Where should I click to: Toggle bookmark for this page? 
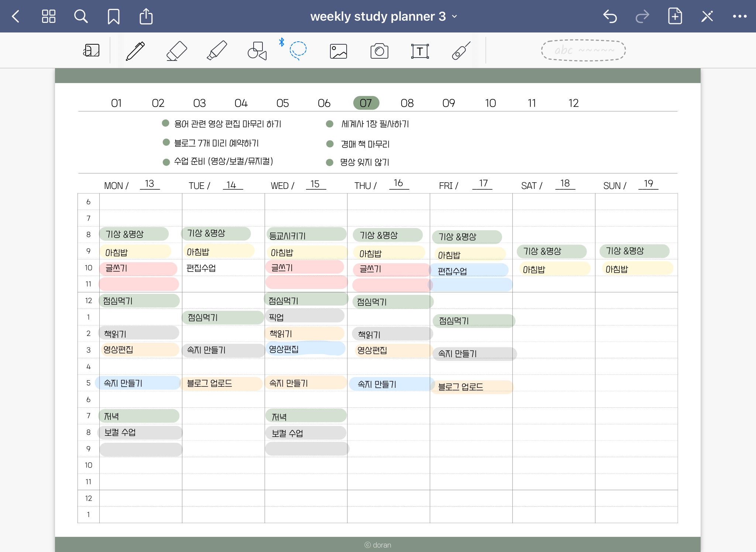(113, 16)
